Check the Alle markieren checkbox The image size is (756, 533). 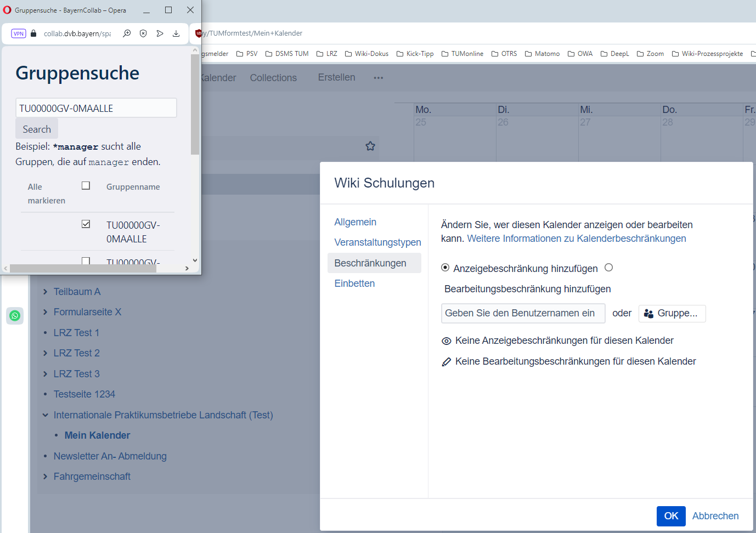click(x=86, y=186)
